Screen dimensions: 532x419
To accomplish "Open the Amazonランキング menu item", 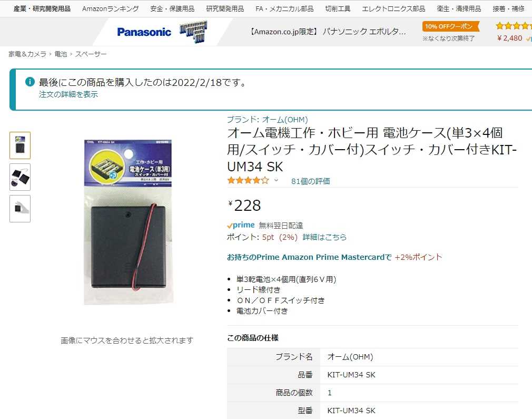I will point(110,9).
